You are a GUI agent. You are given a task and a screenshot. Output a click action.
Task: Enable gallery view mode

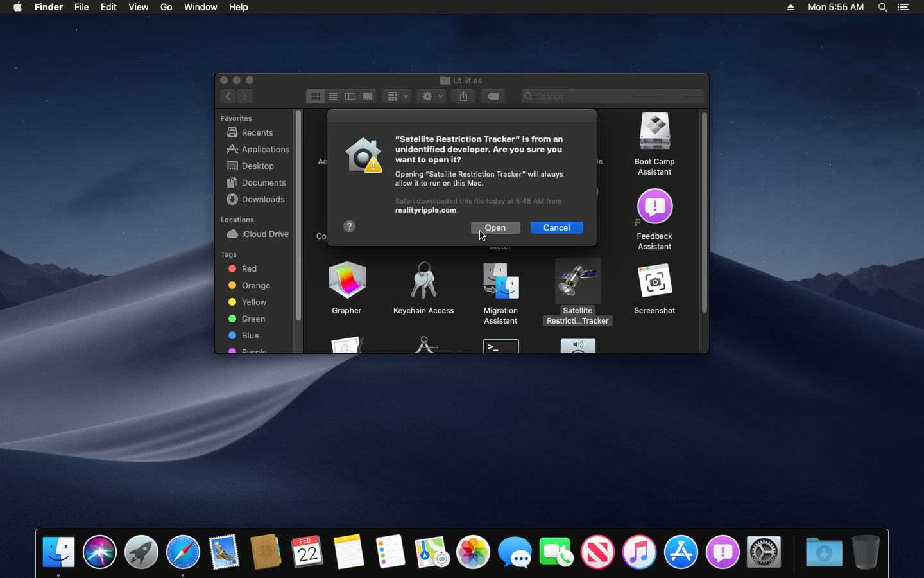(368, 96)
